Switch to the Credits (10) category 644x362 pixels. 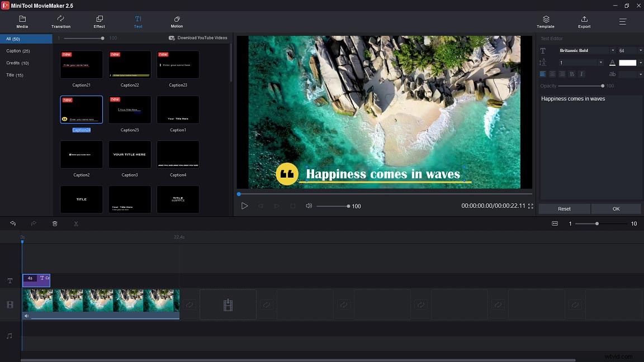[17, 63]
